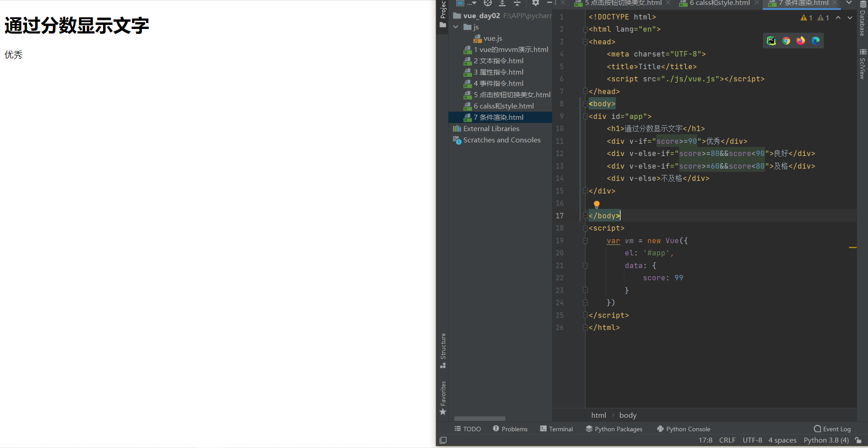Click the first yellow warning indicator
868x448 pixels.
806,18
